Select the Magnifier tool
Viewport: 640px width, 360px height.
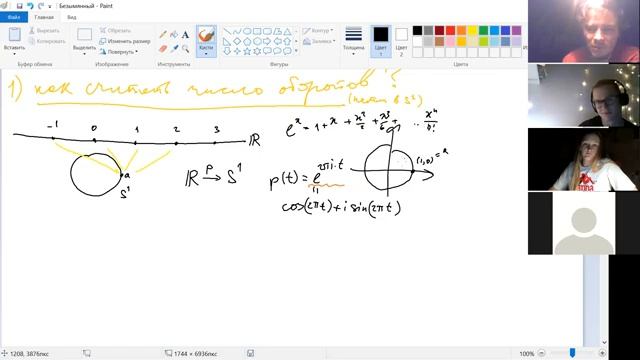pos(185,49)
